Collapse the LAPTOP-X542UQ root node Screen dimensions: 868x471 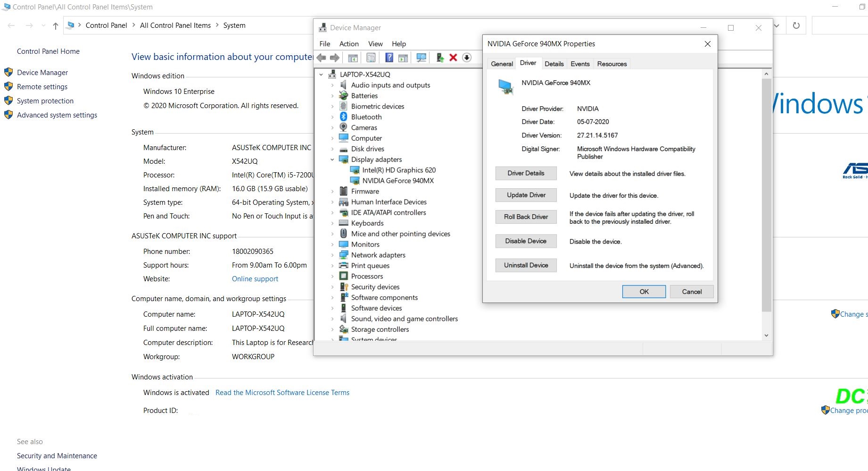[321, 75]
